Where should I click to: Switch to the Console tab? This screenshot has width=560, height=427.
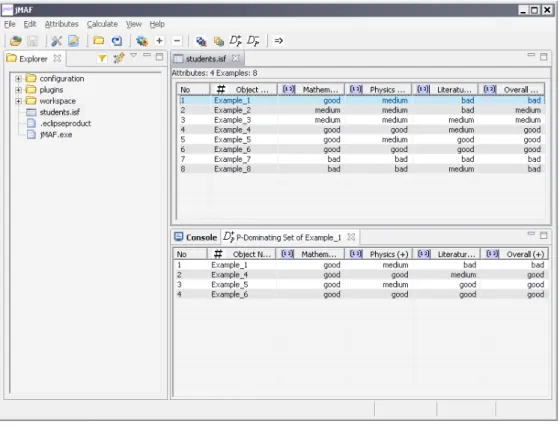tap(196, 237)
